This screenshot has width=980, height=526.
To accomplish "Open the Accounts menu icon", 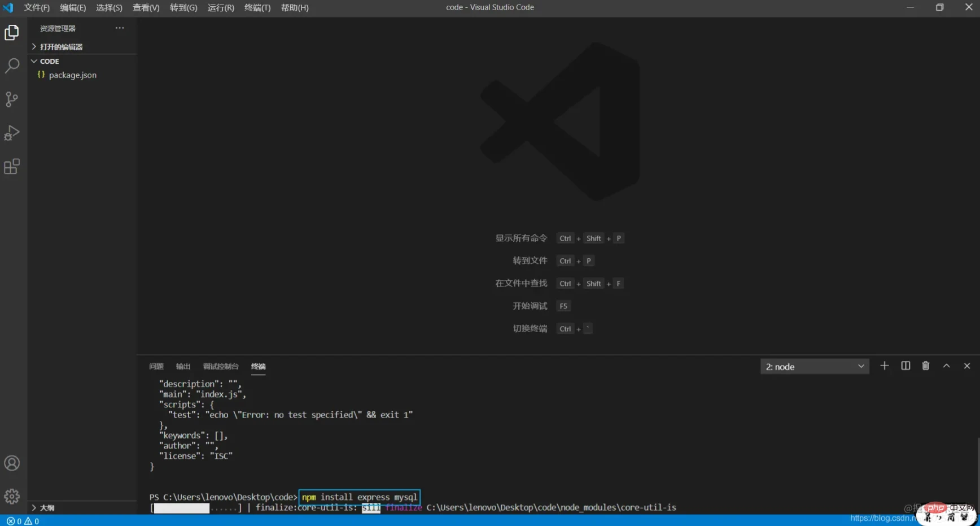I will click(x=12, y=463).
